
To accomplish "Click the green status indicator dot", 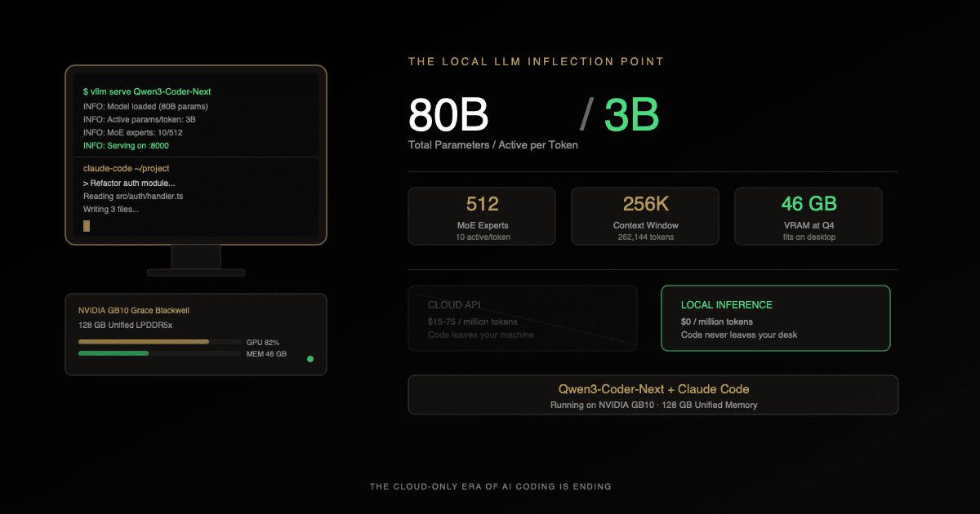I will [310, 359].
